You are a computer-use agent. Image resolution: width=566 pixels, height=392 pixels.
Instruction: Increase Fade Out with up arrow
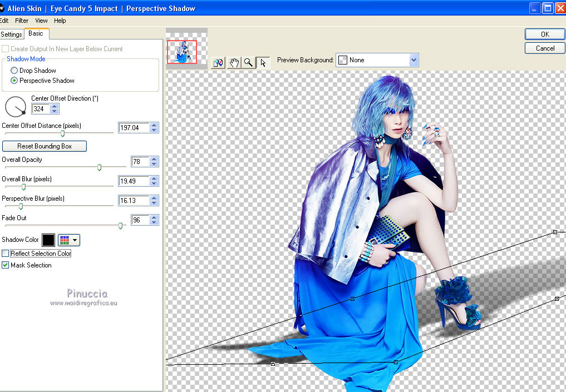(154, 217)
